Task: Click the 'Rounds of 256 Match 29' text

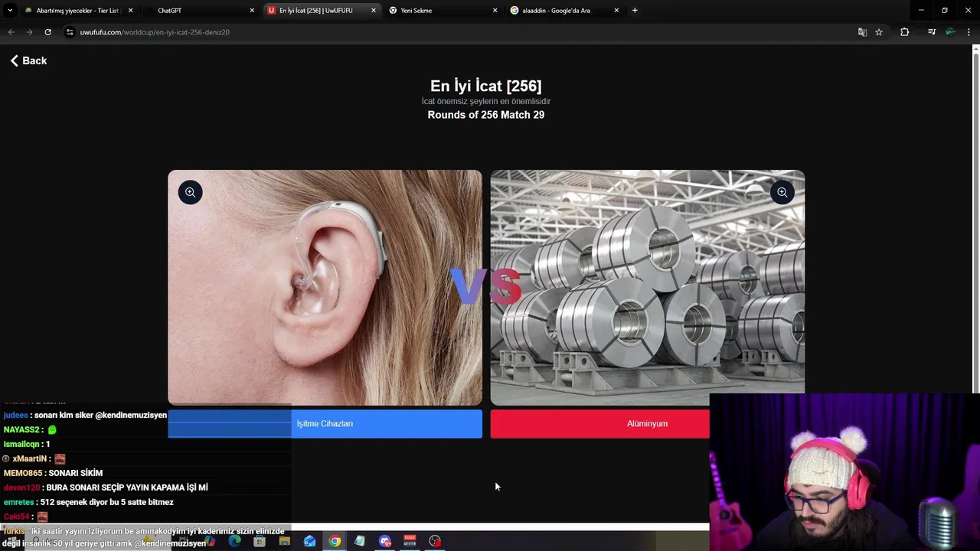Action: [485, 115]
